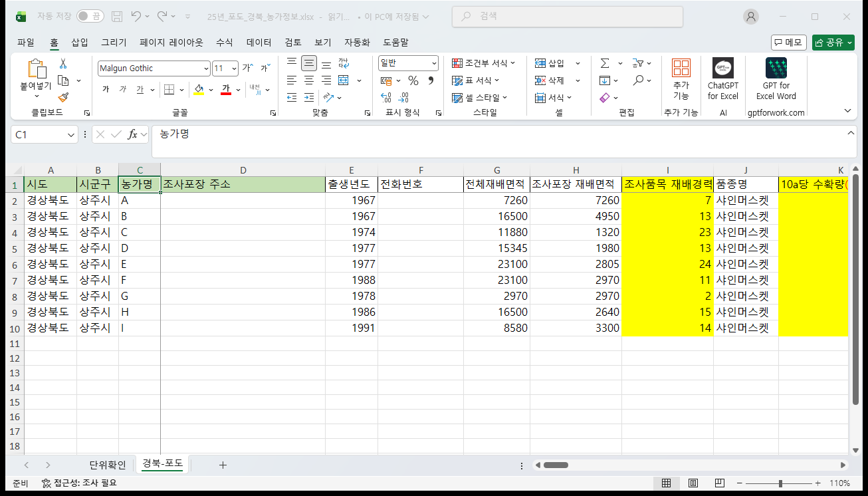Click the 메모 comments button

point(789,43)
